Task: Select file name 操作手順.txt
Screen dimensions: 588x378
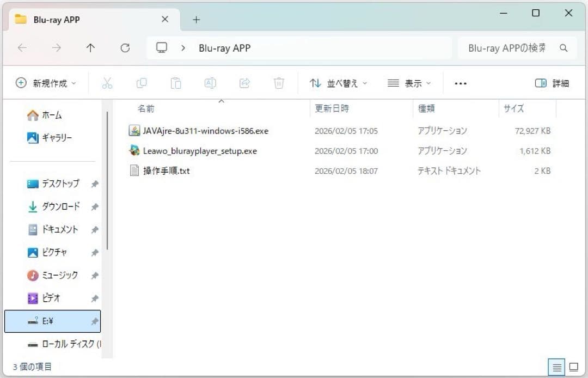Action: click(166, 170)
